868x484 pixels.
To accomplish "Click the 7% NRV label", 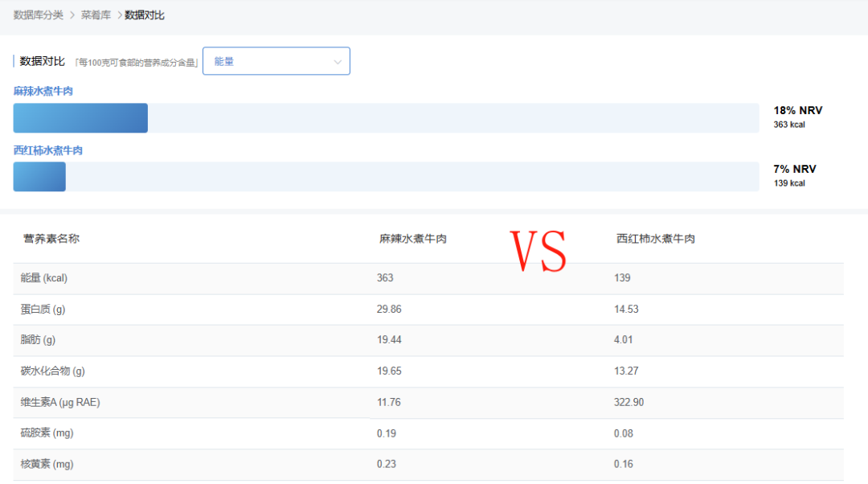I will (794, 170).
